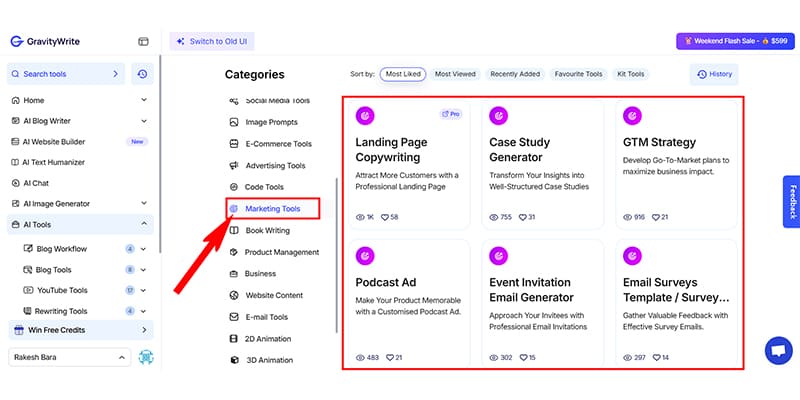The width and height of the screenshot is (800, 400).
Task: Open Event Invitation Email Generator tool
Action: point(542,304)
